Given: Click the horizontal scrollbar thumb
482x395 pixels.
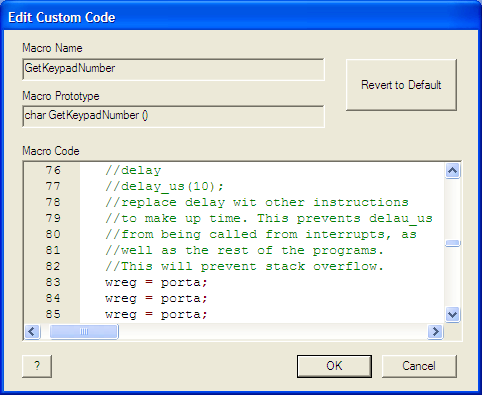Looking at the screenshot, I should point(84,332).
